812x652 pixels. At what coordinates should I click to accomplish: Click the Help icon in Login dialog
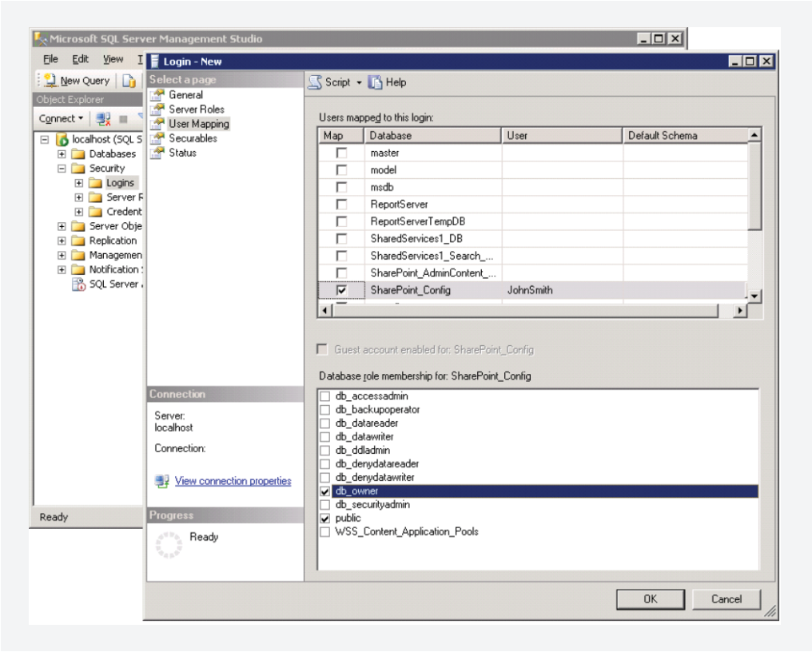(375, 82)
